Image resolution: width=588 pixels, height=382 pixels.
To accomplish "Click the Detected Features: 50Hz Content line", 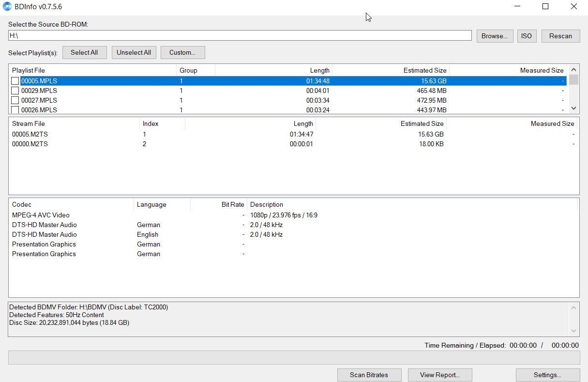I will click(57, 315).
